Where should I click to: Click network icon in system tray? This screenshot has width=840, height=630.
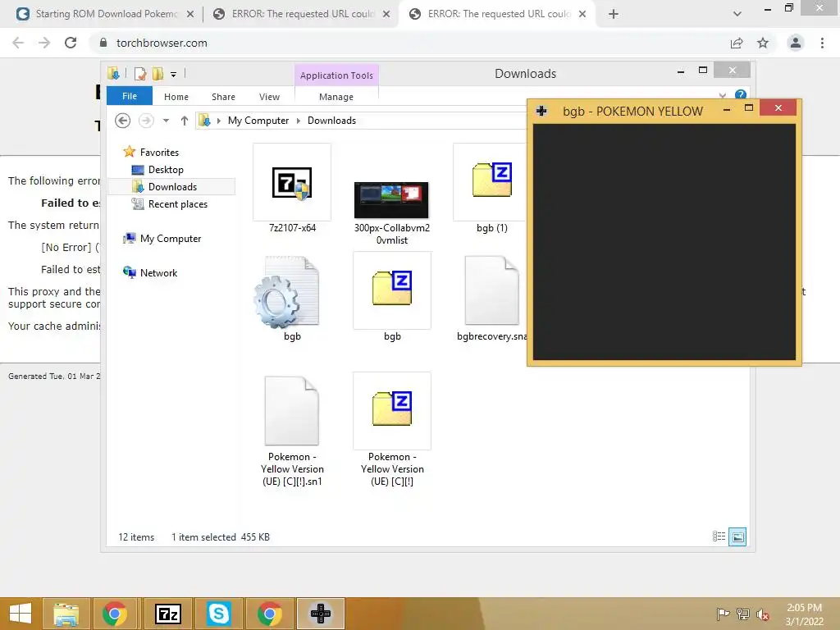tap(742, 614)
